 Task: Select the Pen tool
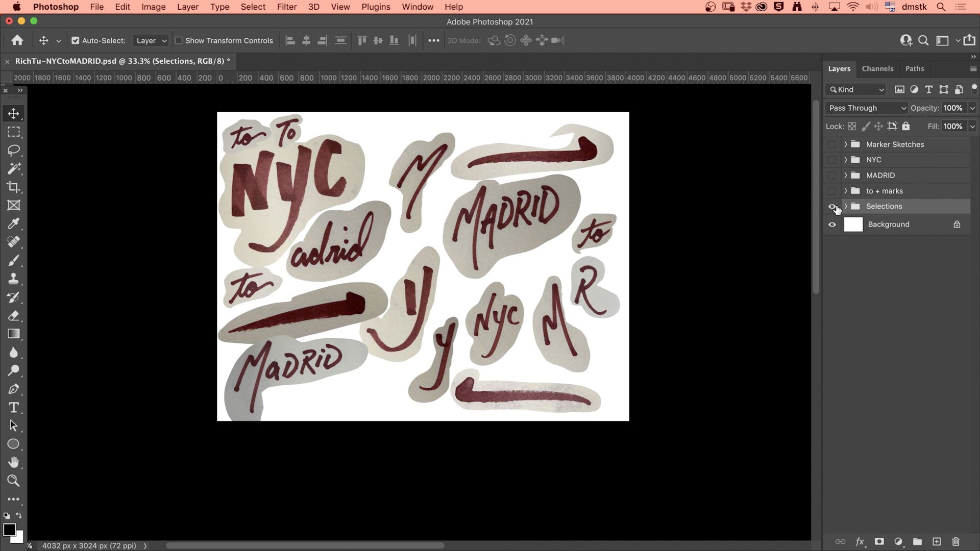(x=14, y=389)
